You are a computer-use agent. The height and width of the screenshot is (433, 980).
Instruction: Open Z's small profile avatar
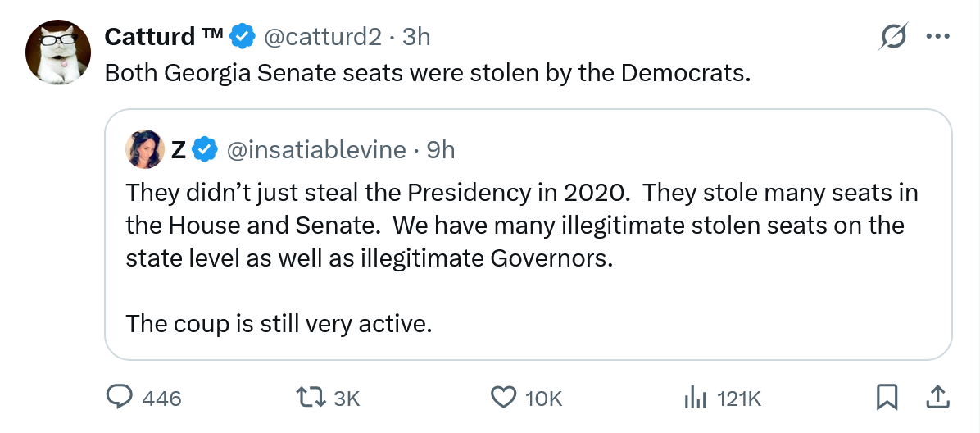(143, 148)
